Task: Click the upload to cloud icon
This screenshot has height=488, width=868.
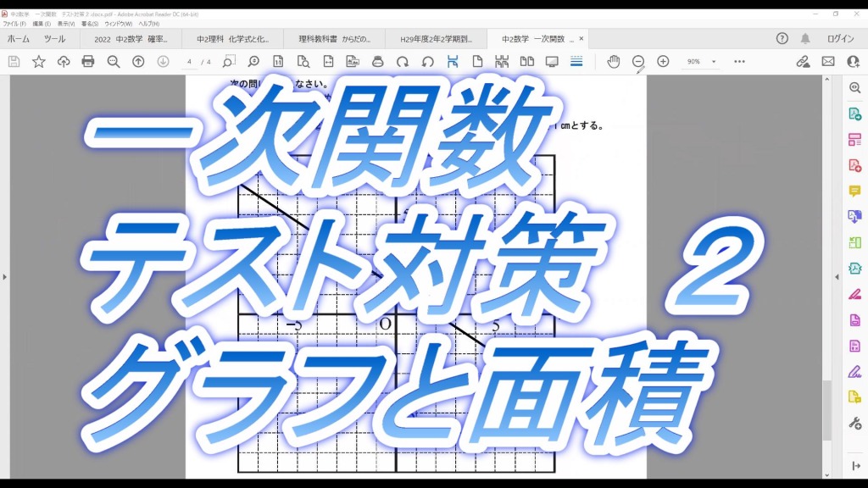Action: click(x=64, y=62)
